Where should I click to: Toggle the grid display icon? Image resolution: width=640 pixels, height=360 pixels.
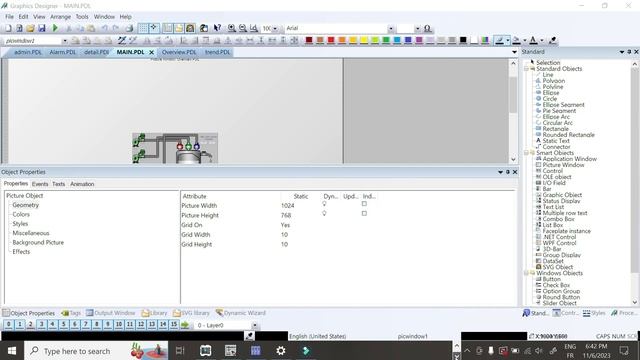pos(143,28)
